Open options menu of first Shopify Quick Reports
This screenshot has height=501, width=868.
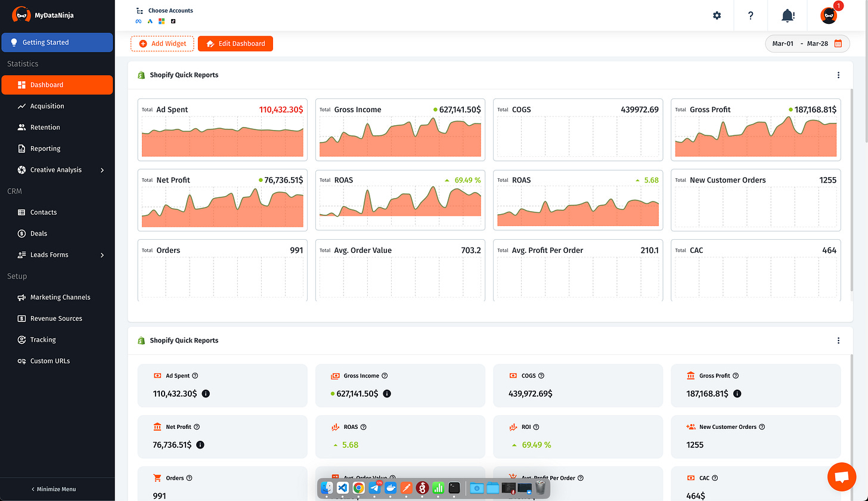point(838,75)
